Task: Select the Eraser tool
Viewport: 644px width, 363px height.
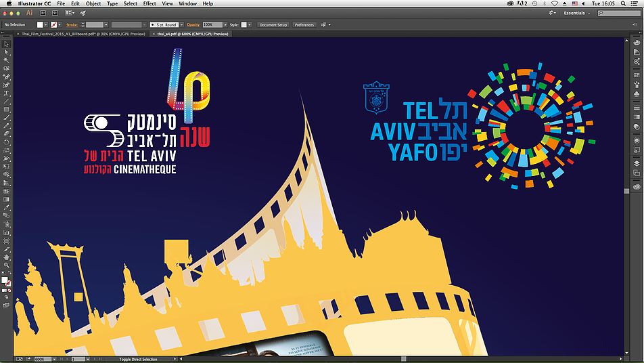Action: click(x=6, y=134)
